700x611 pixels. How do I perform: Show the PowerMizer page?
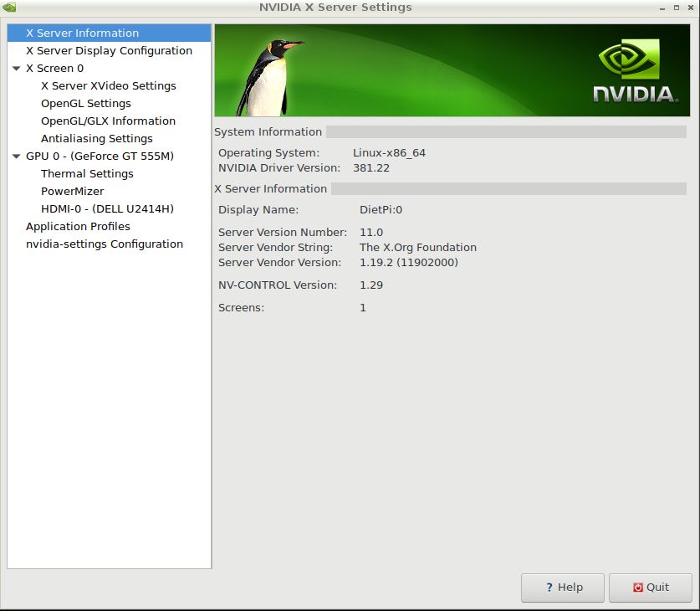[72, 192]
